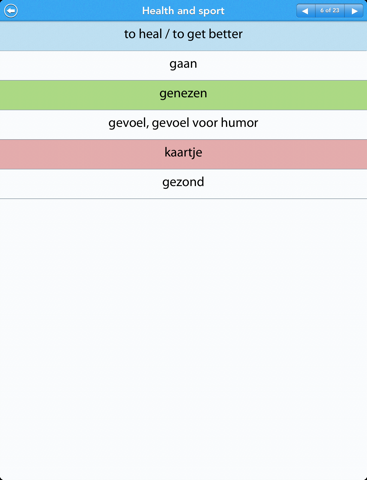This screenshot has width=367, height=480.
Task: Return to topic list via back icon
Action: click(x=11, y=10)
